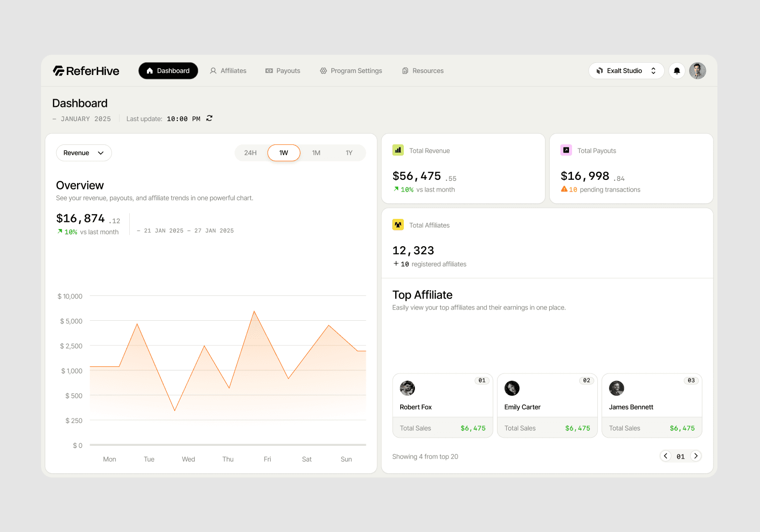Screen dimensions: 760x532
Task: Open the Resources section
Action: [422, 70]
